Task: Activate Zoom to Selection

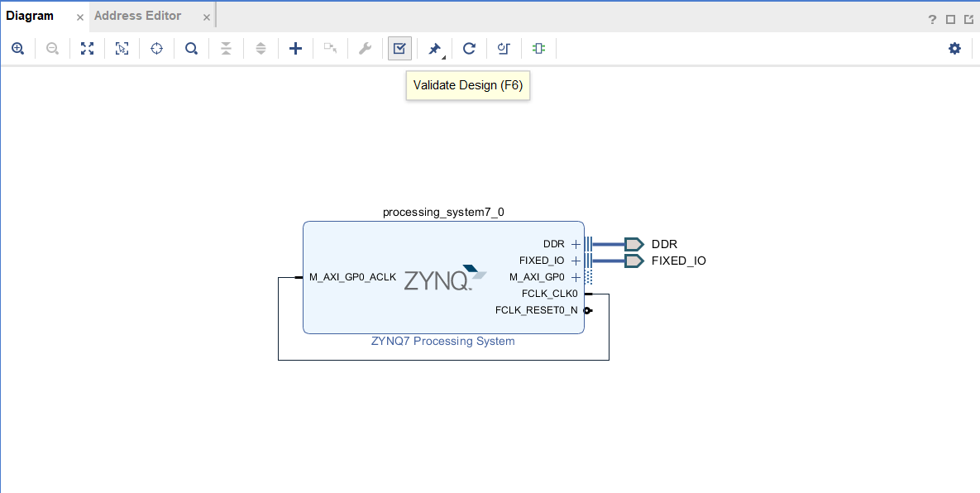Action: coord(122,48)
